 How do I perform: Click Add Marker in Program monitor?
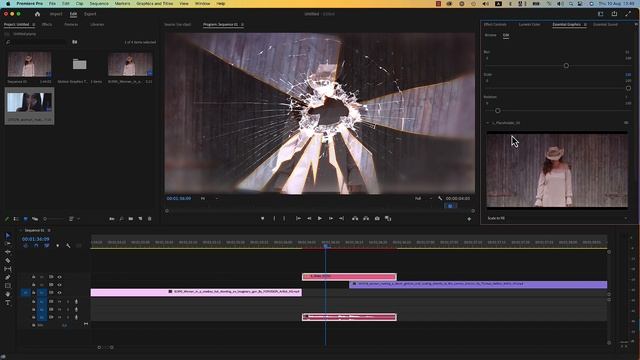(262, 218)
